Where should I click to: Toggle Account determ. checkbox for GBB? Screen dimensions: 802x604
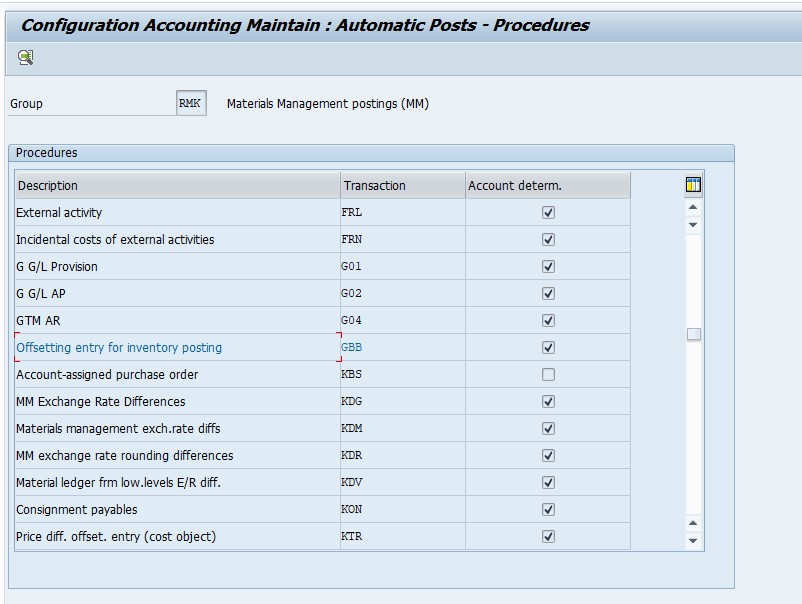[x=548, y=348]
